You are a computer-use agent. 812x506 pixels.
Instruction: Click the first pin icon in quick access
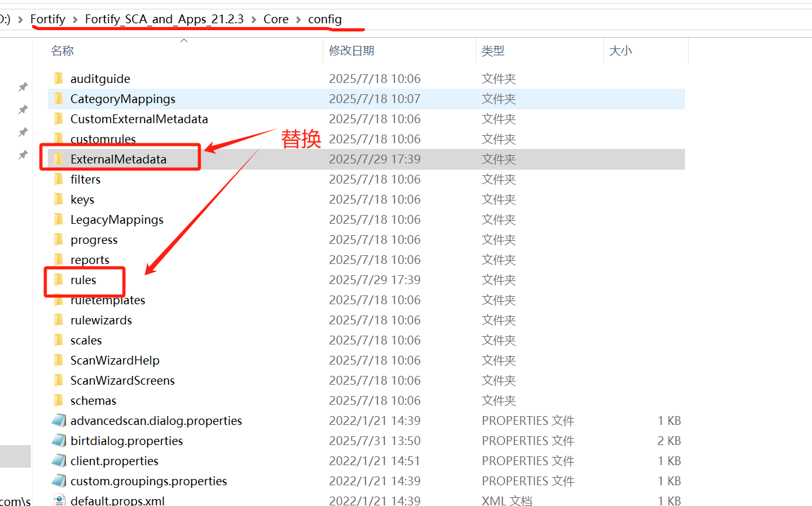(x=23, y=87)
